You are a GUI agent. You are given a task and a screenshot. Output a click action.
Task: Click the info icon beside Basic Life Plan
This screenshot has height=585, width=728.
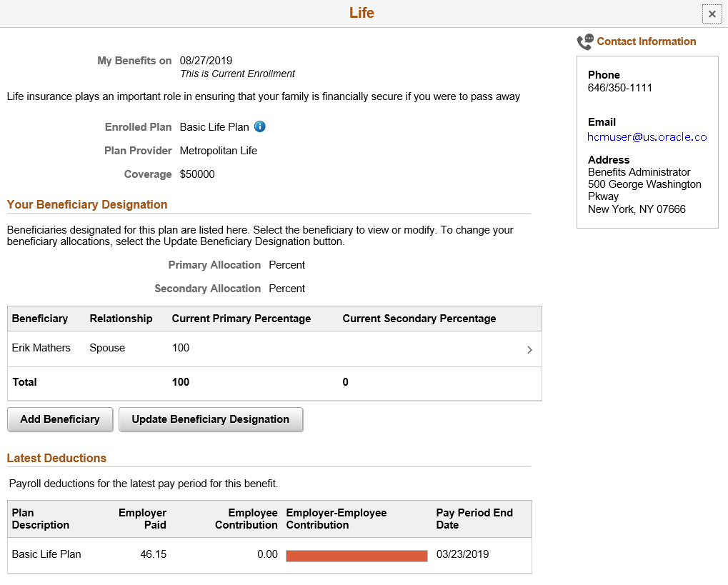pos(260,126)
